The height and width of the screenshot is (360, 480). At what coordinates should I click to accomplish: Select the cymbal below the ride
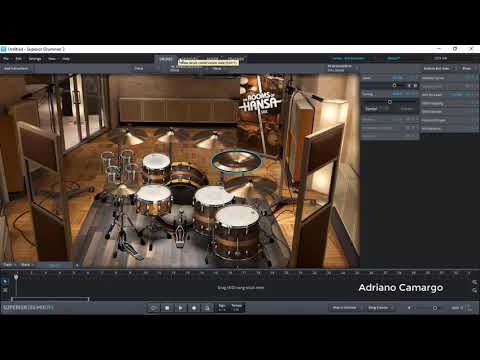[x=252, y=188]
